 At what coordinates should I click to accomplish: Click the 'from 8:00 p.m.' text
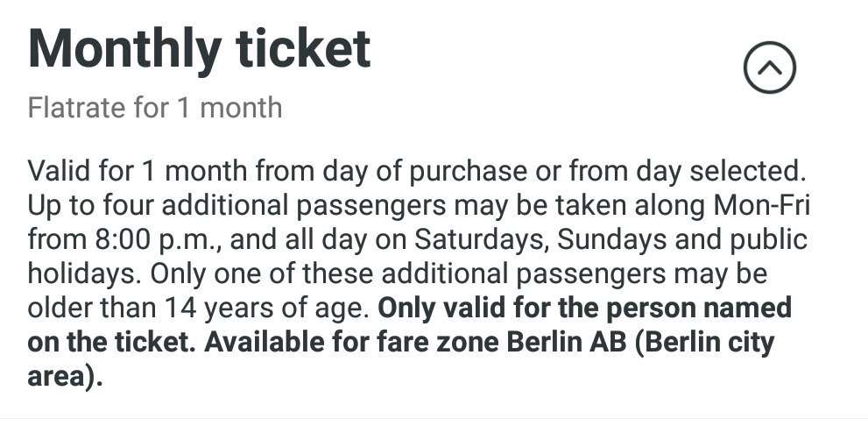click(x=125, y=240)
